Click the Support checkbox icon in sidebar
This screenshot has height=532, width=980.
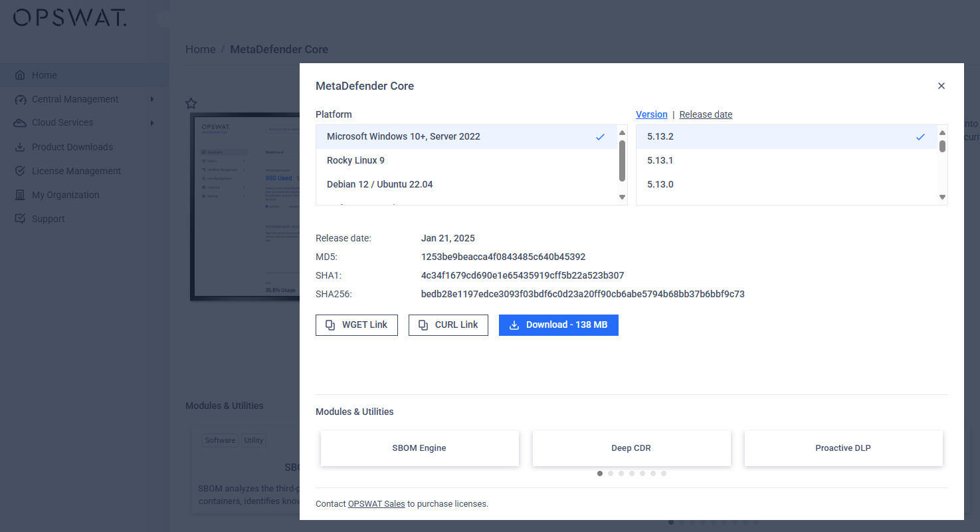(x=20, y=219)
